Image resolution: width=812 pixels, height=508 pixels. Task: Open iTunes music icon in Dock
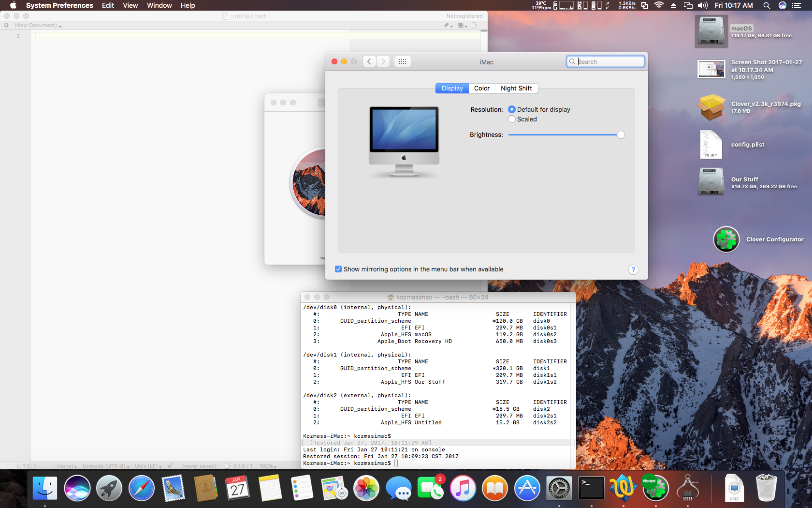[x=463, y=488]
